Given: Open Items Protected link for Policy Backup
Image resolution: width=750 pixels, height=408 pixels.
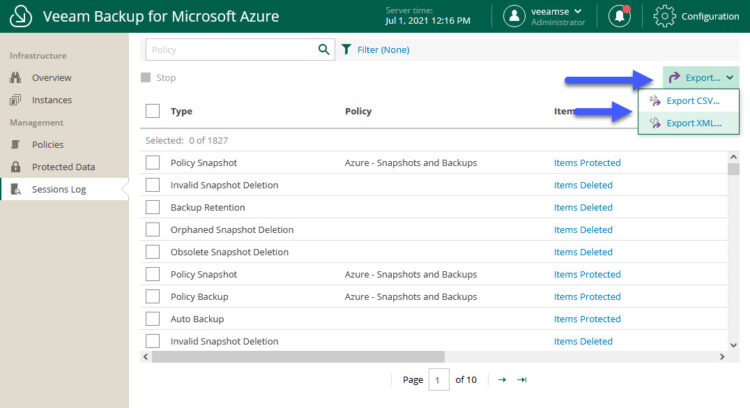Looking at the screenshot, I should [587, 297].
